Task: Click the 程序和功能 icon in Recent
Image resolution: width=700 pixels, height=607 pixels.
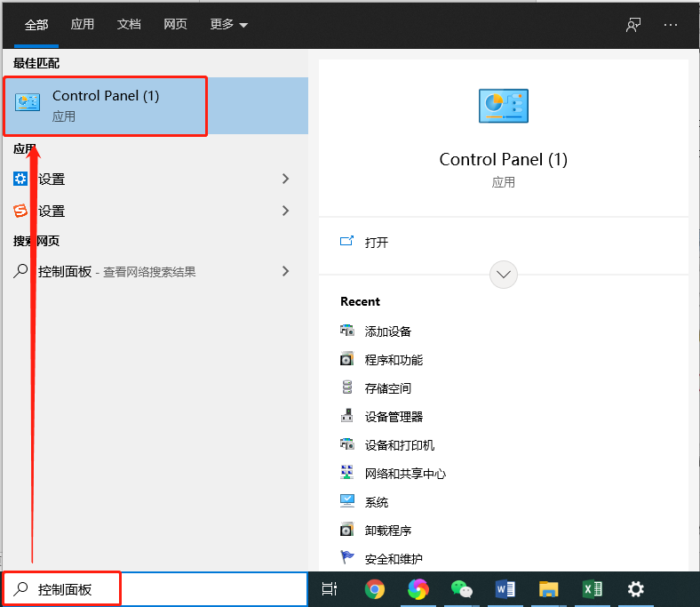Action: coord(346,359)
